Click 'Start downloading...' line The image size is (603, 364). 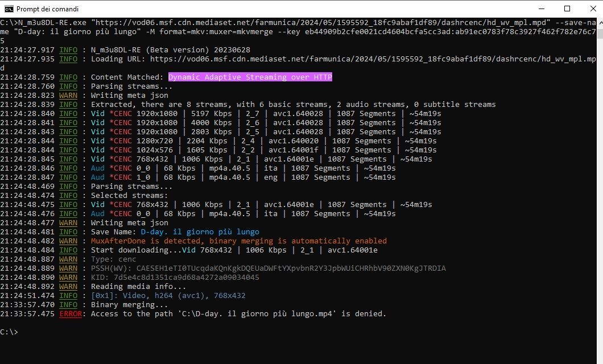coord(234,250)
